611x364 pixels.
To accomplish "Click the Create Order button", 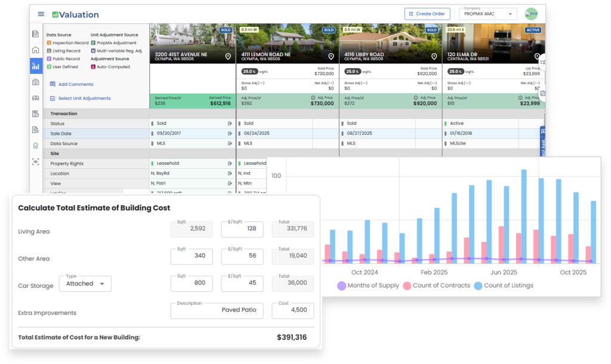I will pyautogui.click(x=427, y=14).
